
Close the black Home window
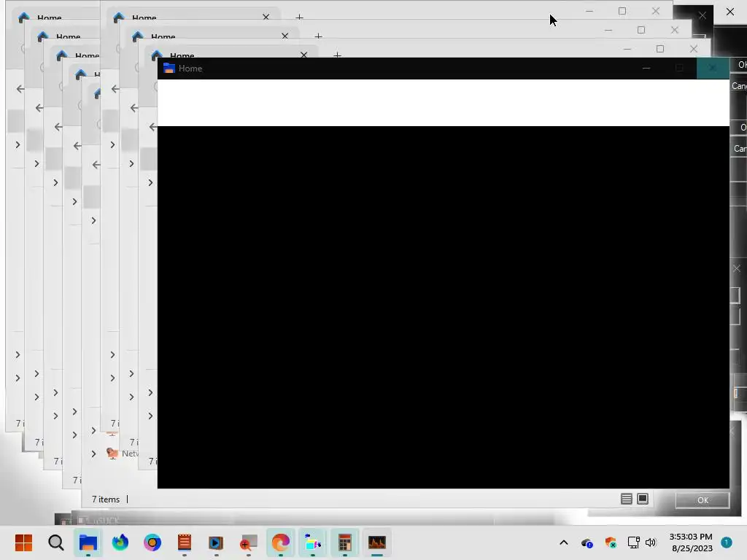point(713,68)
